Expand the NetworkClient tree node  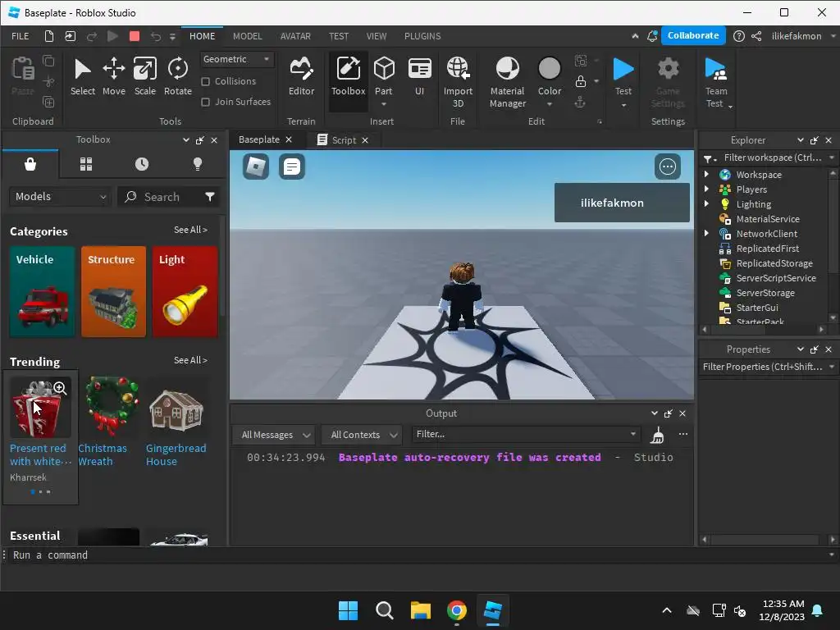[706, 233]
